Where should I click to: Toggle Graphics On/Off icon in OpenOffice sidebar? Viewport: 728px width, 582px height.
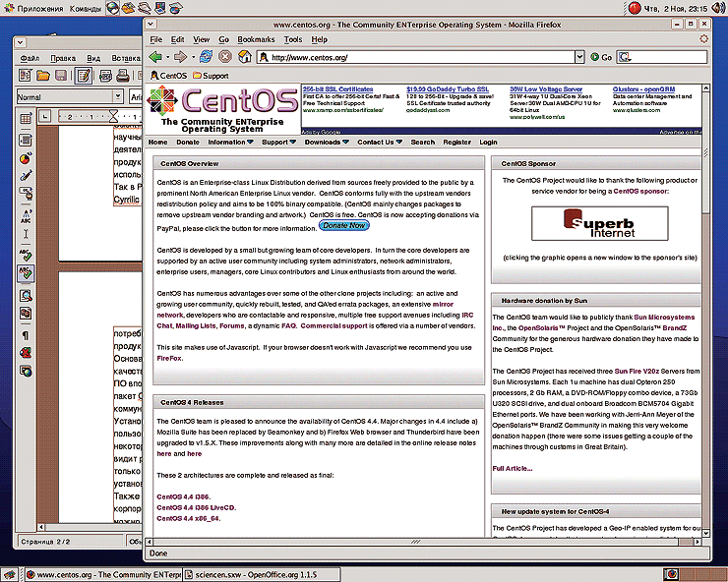26,353
